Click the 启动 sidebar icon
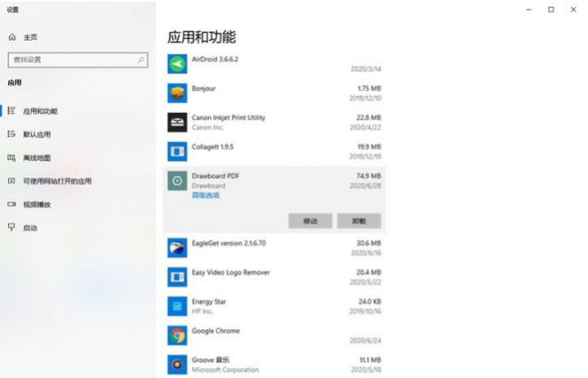Image resolution: width=588 pixels, height=378 pixels. (12, 227)
